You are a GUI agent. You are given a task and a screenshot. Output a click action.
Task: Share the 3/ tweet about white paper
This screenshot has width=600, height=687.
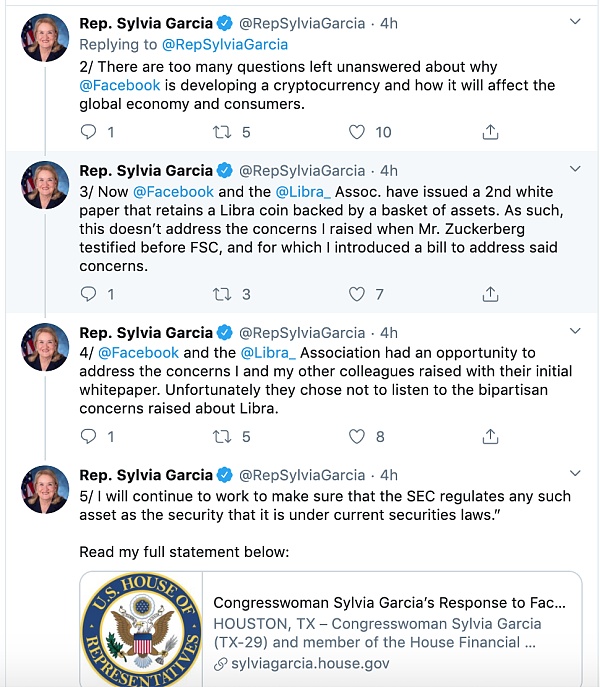(490, 293)
